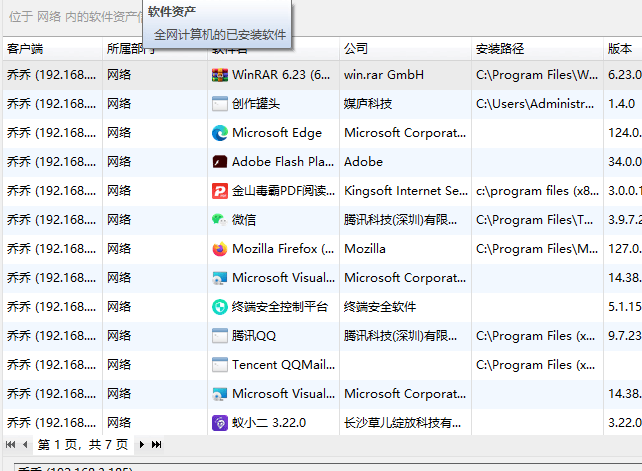The image size is (642, 471).
Task: Click the 创作罐头 application icon
Action: tap(220, 104)
